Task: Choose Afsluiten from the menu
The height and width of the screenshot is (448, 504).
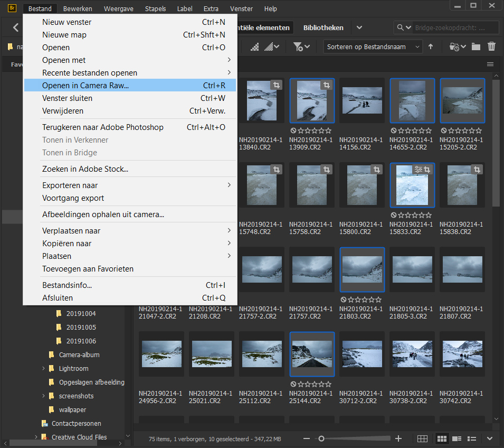Action: point(130,298)
